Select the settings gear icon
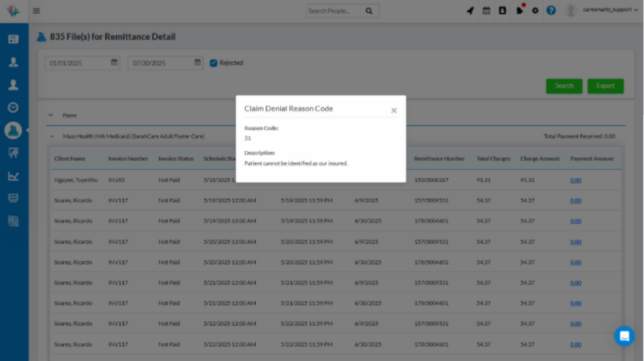 pyautogui.click(x=535, y=10)
